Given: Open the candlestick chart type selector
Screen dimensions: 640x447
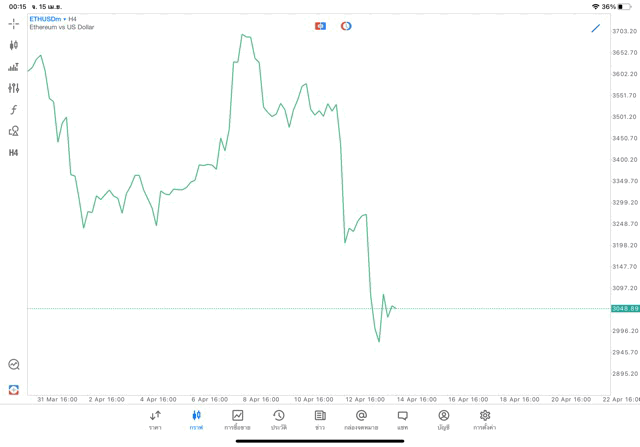Looking at the screenshot, I should 14,45.
